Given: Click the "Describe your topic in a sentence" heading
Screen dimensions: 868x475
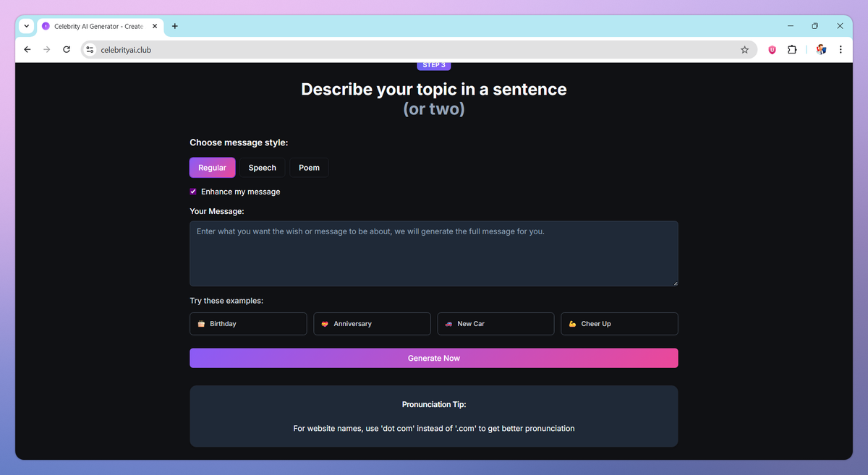Looking at the screenshot, I should (434, 90).
